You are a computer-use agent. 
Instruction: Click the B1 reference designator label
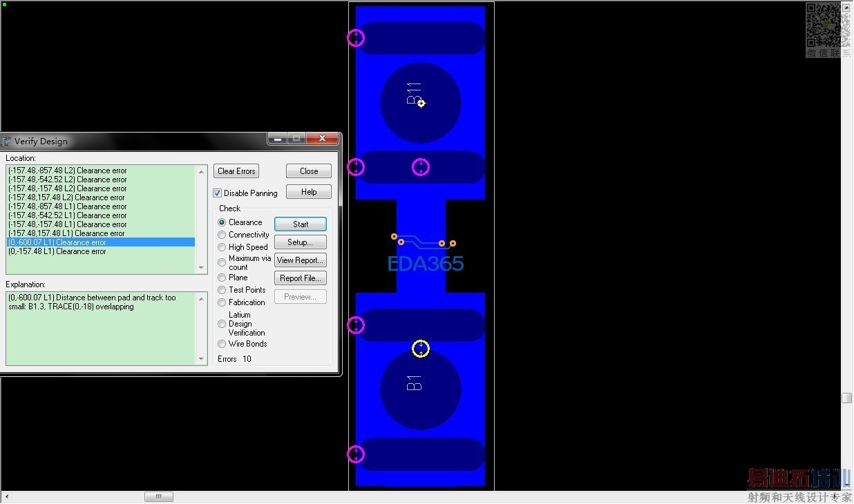[414, 383]
